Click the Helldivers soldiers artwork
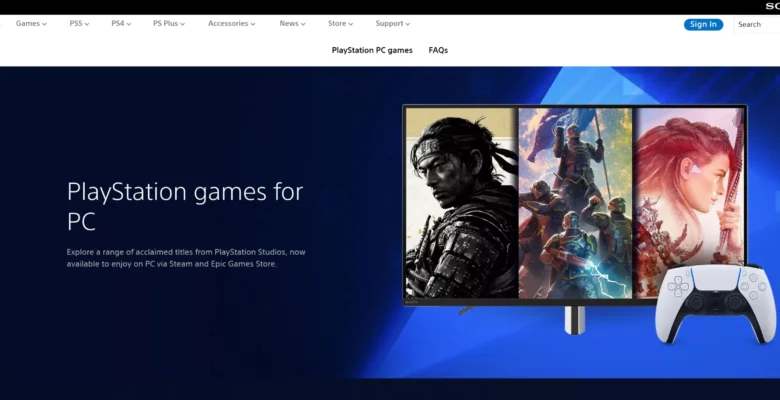 575,202
